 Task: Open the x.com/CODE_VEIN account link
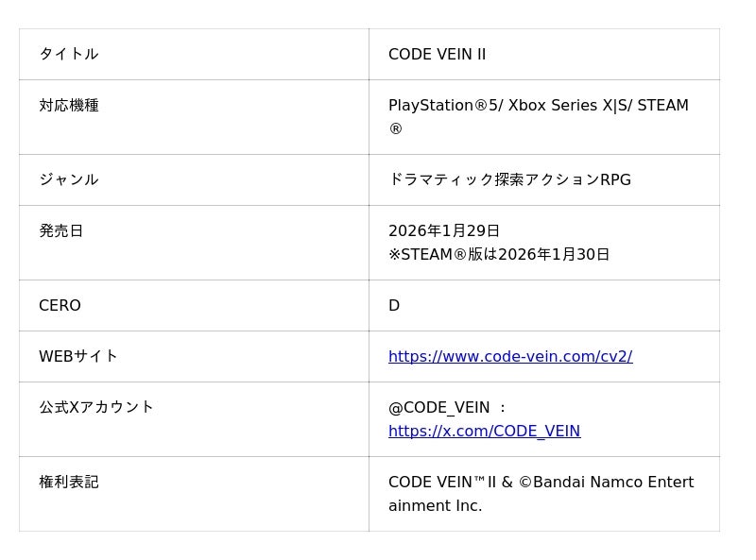(484, 431)
